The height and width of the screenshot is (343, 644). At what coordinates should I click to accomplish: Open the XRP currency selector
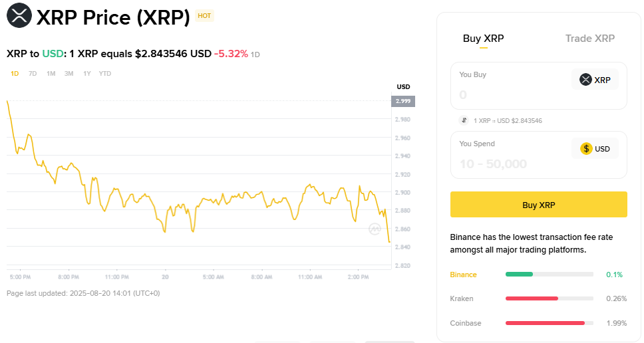click(595, 80)
